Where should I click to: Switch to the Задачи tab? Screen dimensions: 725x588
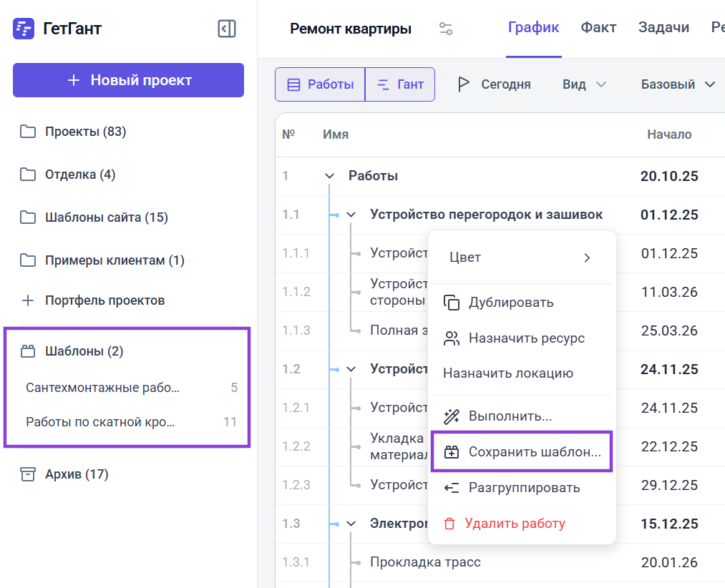click(x=663, y=28)
